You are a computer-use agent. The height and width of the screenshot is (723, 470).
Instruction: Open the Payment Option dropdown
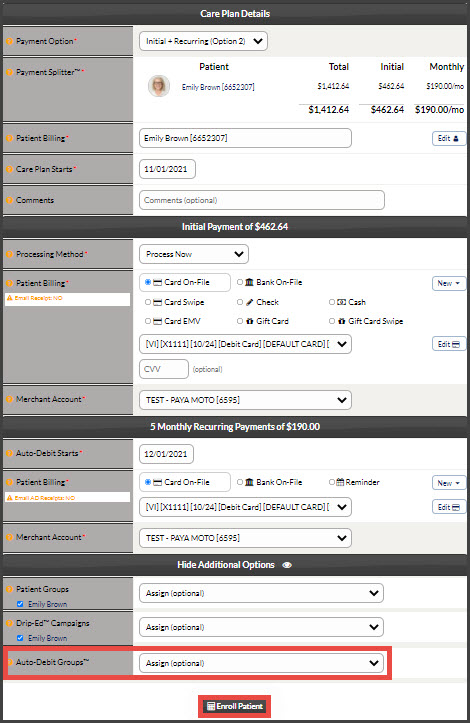click(203, 41)
